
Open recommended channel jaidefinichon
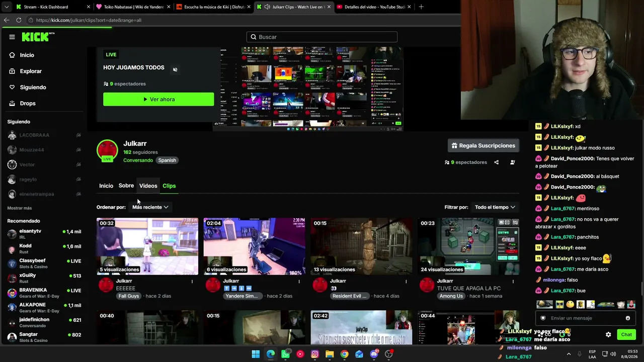tap(44, 322)
